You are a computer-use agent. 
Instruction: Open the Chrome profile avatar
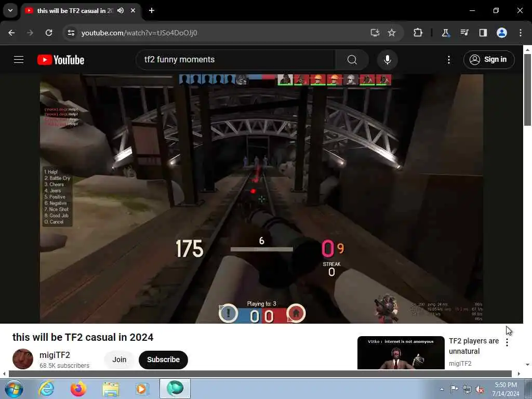(502, 33)
